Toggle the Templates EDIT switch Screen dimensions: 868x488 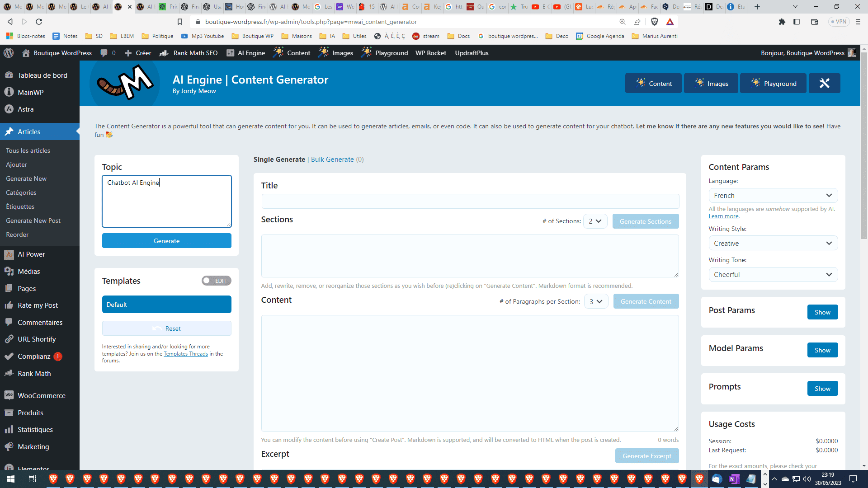(216, 281)
